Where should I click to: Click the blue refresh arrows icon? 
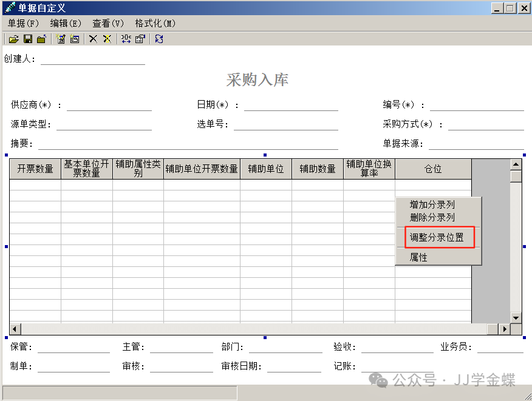[x=159, y=39]
